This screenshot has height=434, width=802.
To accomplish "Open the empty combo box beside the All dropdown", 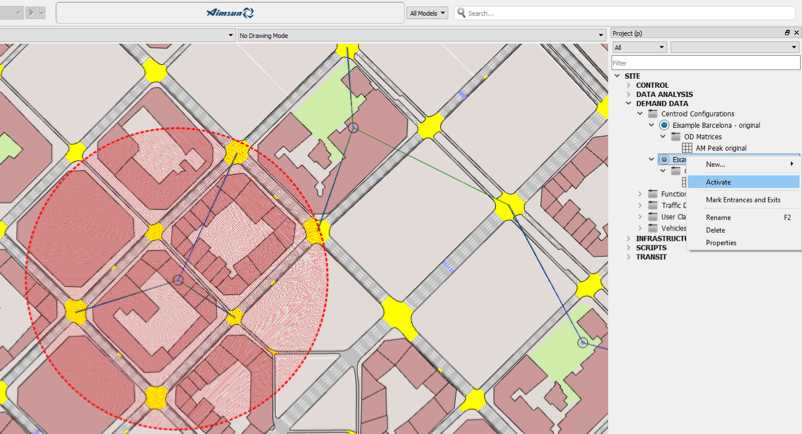I will (735, 47).
